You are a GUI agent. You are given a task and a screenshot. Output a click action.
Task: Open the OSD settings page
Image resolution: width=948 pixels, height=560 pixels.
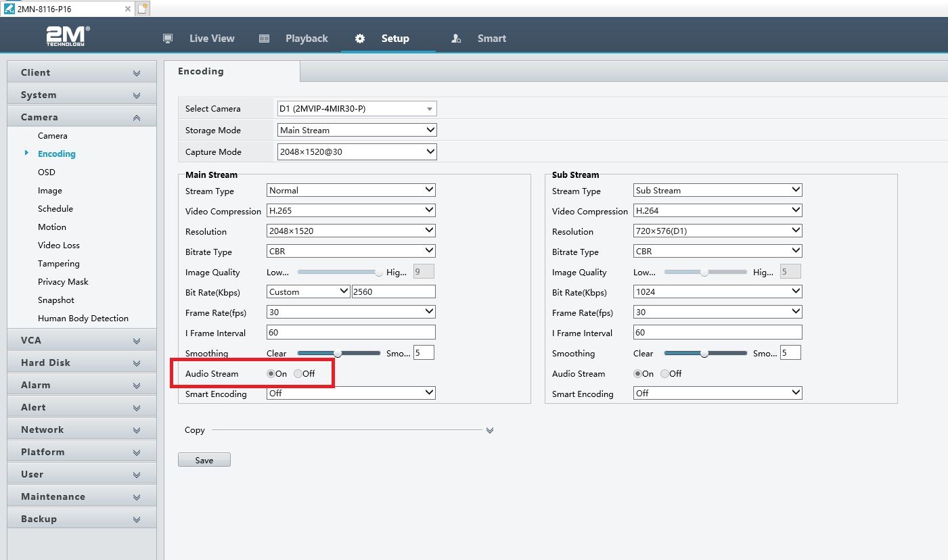[x=47, y=172]
